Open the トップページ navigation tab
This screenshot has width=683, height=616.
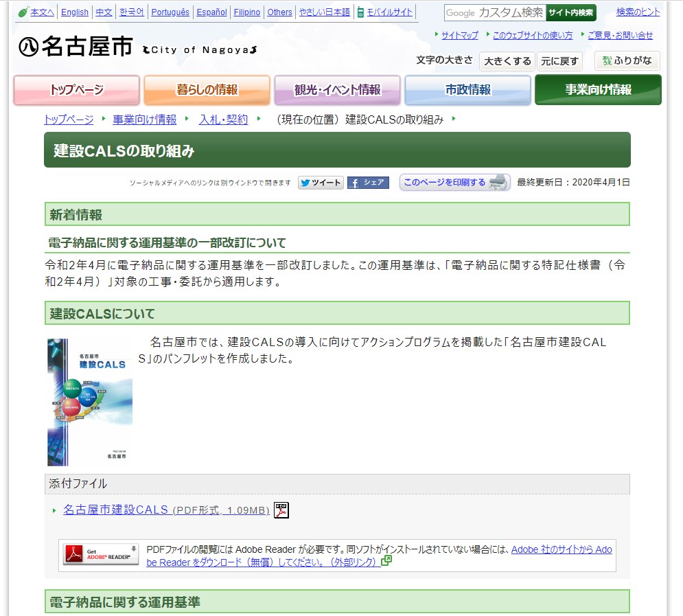76,90
